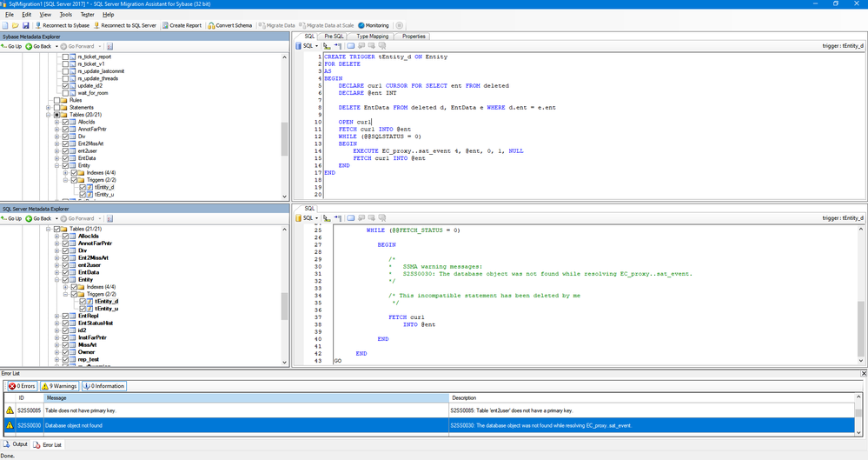Viewport: 868px width, 460px height.
Task: Expand the Statements node in Sybase tree
Action: (x=49, y=108)
